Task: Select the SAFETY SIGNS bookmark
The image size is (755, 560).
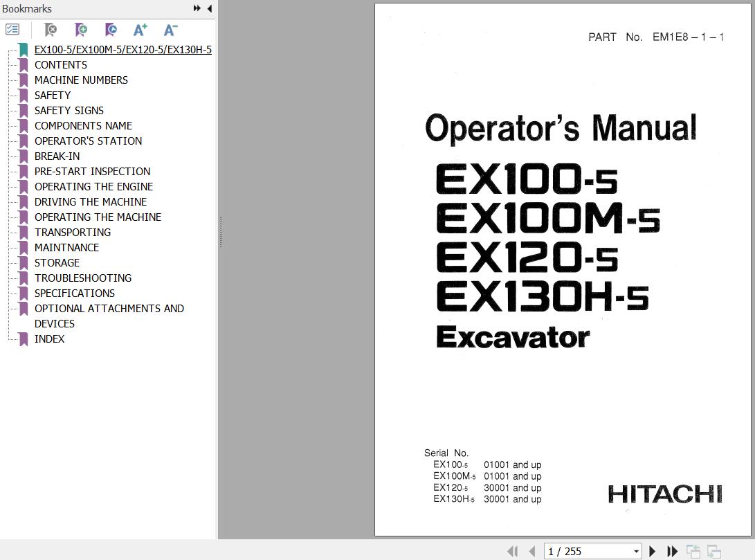Action: (69, 110)
